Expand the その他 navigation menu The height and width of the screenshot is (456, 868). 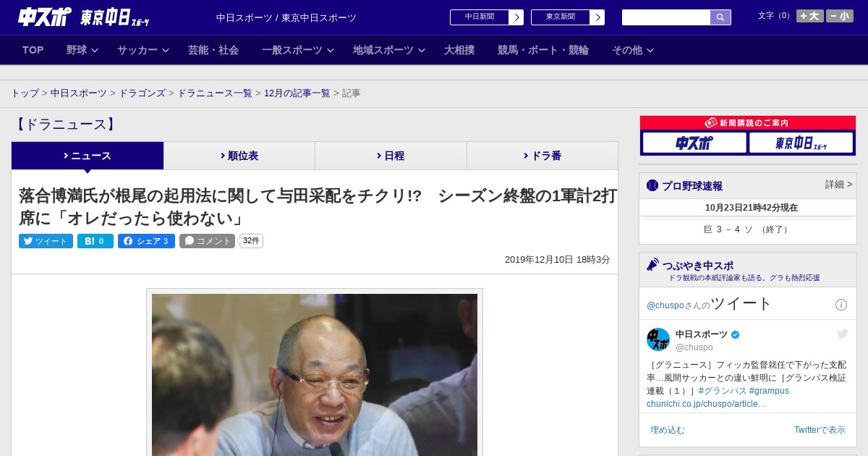(x=633, y=50)
